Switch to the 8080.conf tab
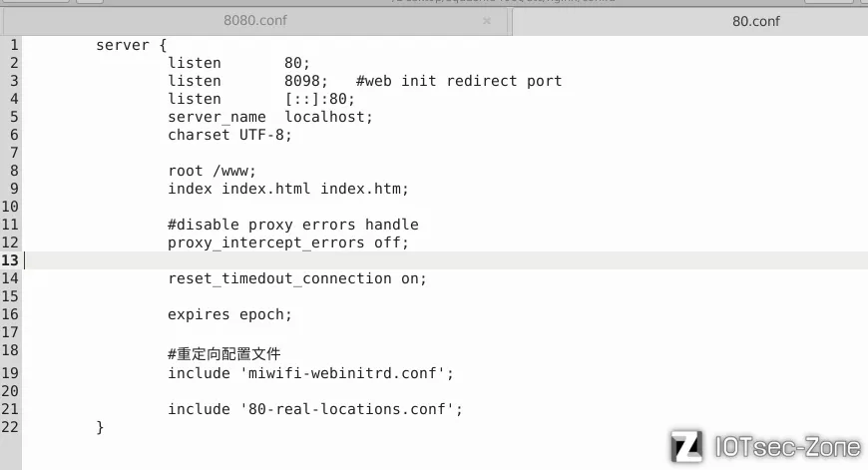Screen dimensions: 868x470 [x=255, y=21]
